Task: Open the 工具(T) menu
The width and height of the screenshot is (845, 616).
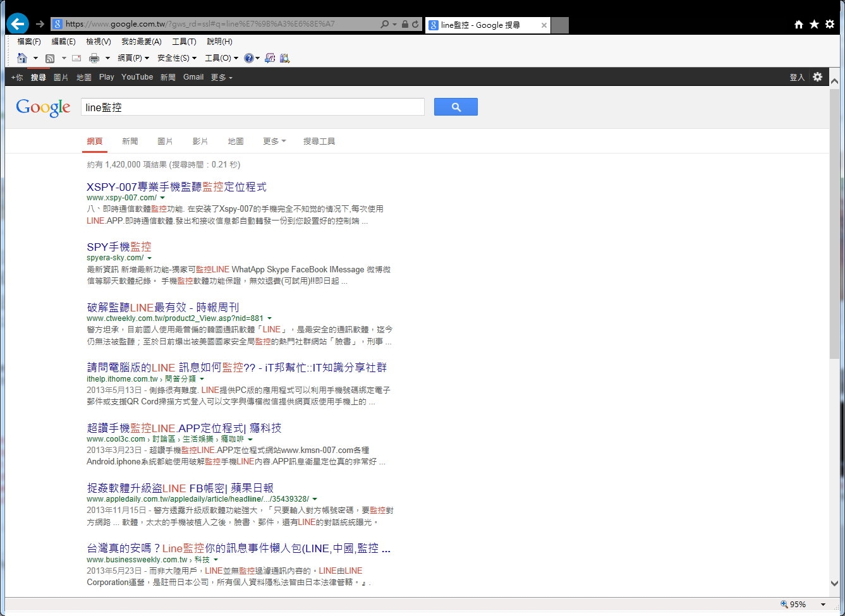Action: 184,42
